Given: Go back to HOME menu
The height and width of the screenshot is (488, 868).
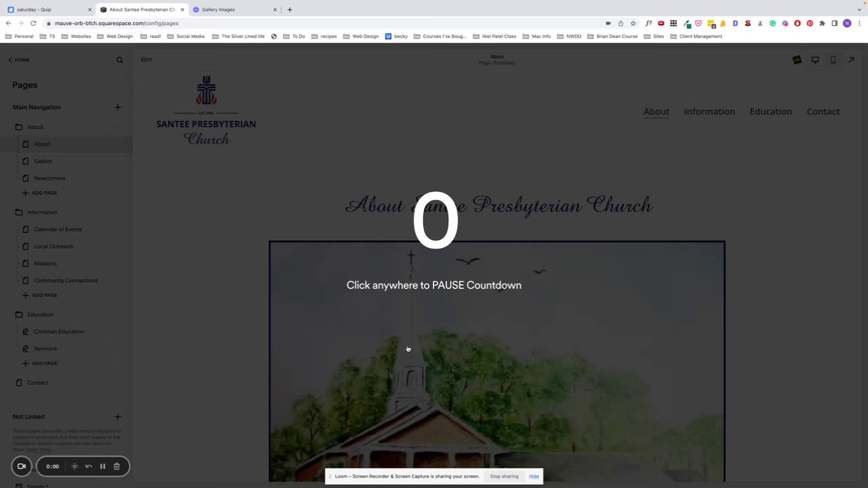Looking at the screenshot, I should coord(19,60).
